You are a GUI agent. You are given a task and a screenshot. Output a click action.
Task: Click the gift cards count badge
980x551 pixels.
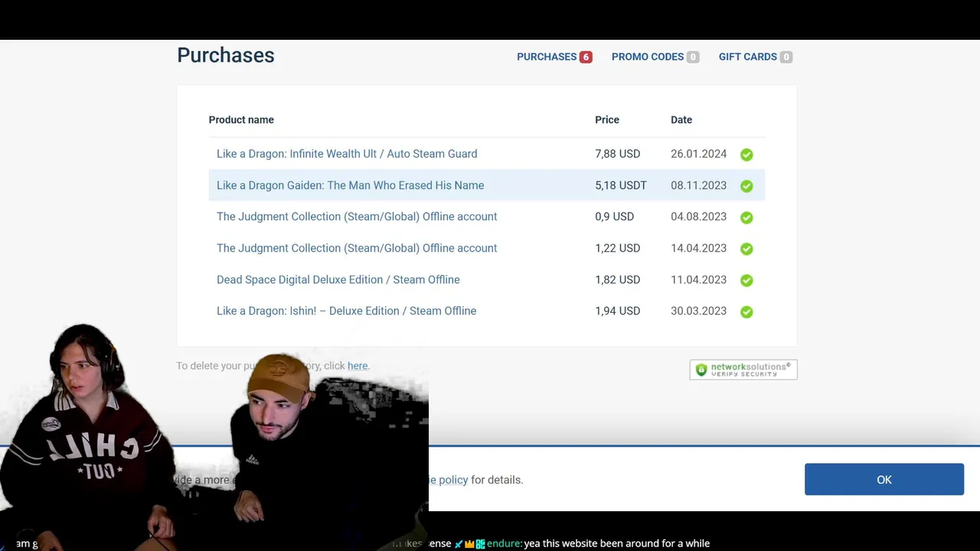786,57
